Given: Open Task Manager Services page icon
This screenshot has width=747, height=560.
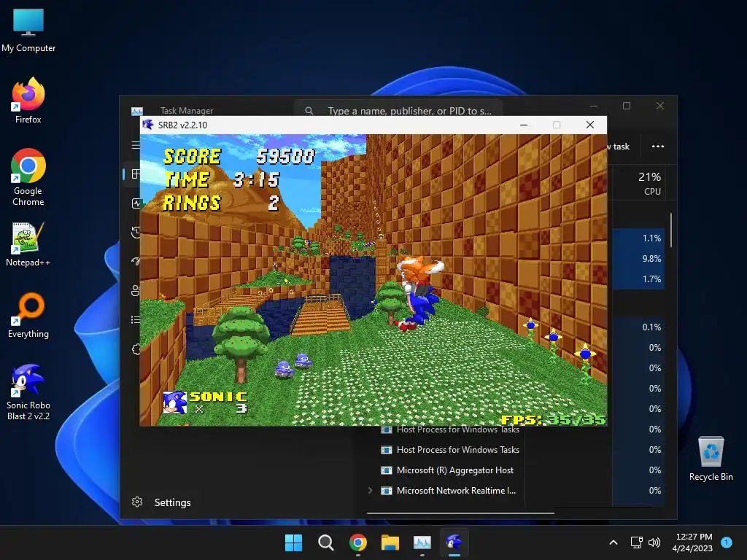Looking at the screenshot, I should point(136,349).
